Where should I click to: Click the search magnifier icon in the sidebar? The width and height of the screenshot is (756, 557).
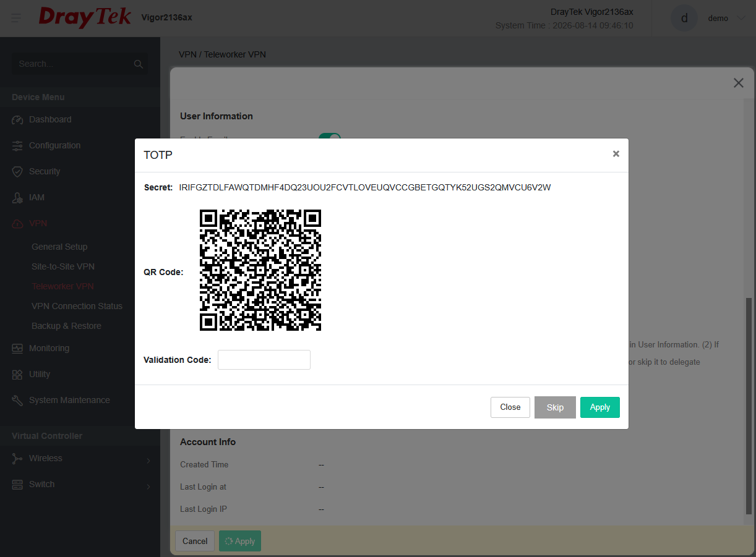138,64
